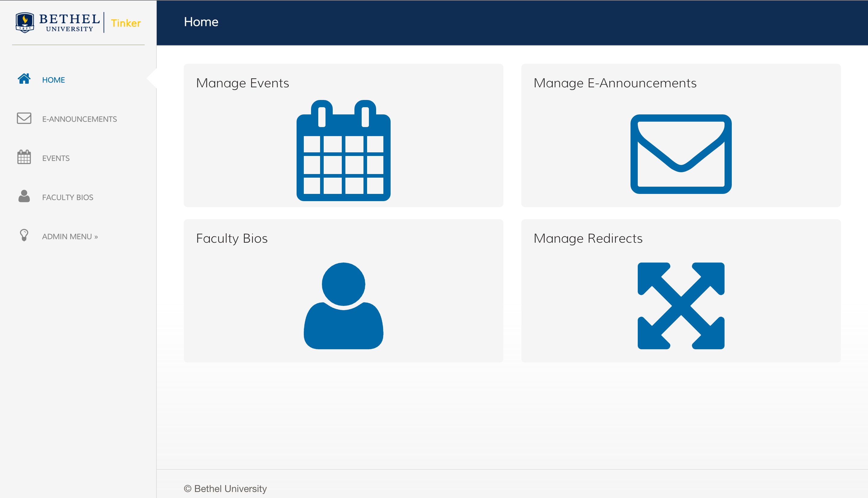Expand the ADMIN MENU » item
Screen dimensions: 868x498
coord(70,237)
